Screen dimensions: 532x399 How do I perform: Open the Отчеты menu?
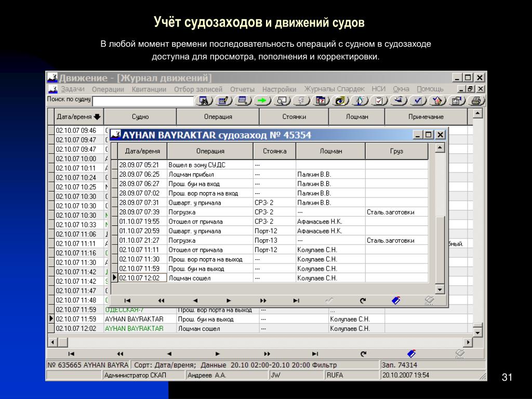[242, 89]
